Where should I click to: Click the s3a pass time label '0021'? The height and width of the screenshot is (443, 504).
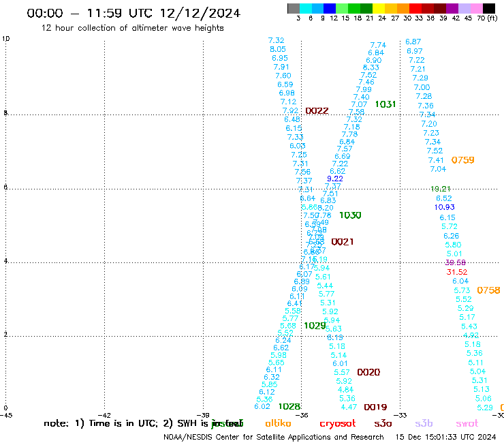click(343, 242)
